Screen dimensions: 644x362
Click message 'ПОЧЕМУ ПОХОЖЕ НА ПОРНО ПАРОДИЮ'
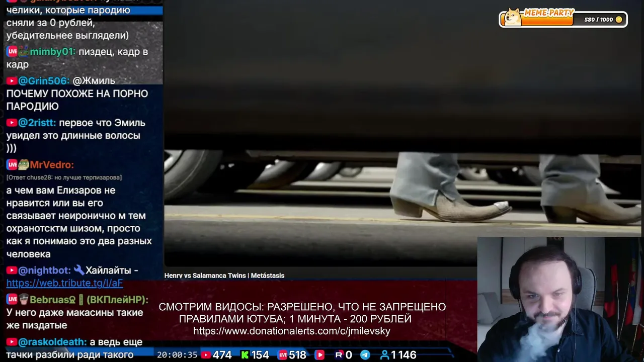(x=77, y=100)
